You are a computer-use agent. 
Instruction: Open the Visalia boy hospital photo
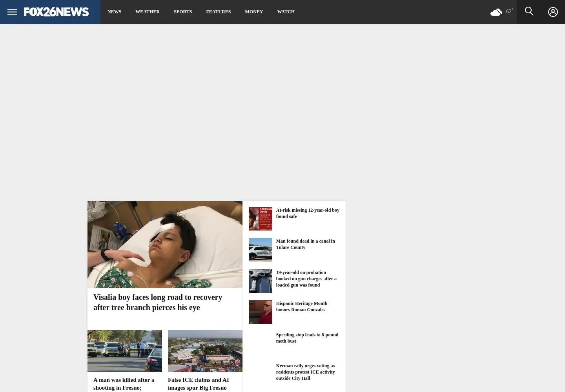pos(165,245)
